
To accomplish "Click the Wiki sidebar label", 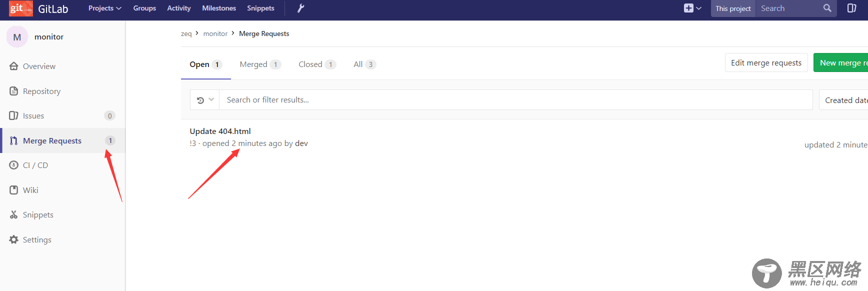I will click(x=30, y=190).
